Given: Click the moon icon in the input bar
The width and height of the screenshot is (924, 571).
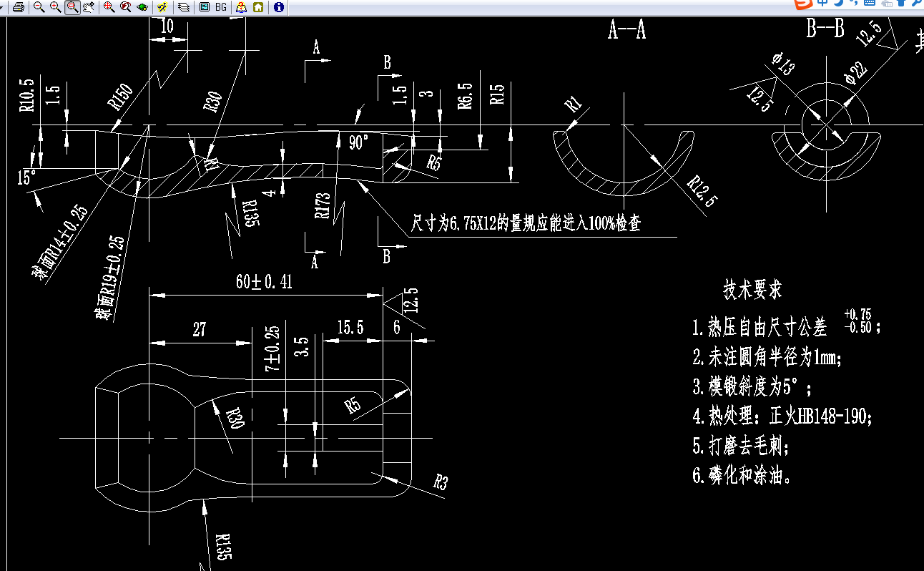Looking at the screenshot, I should (837, 3).
